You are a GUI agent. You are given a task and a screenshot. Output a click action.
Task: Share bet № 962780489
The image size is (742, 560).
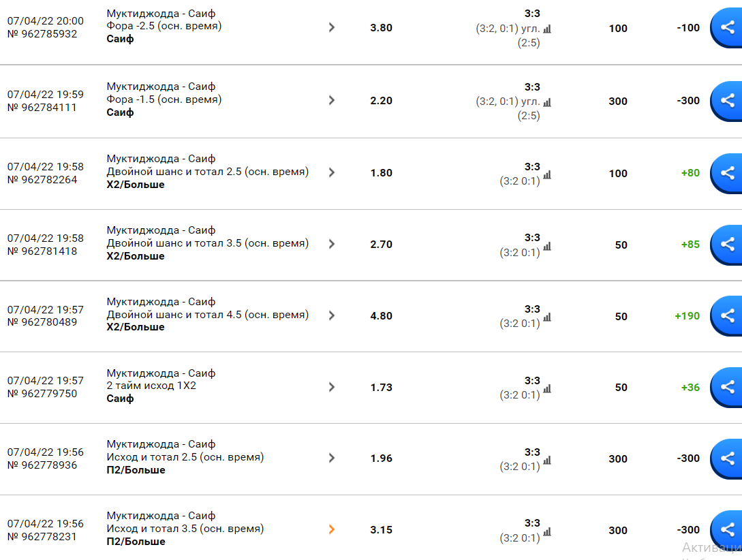[727, 316]
